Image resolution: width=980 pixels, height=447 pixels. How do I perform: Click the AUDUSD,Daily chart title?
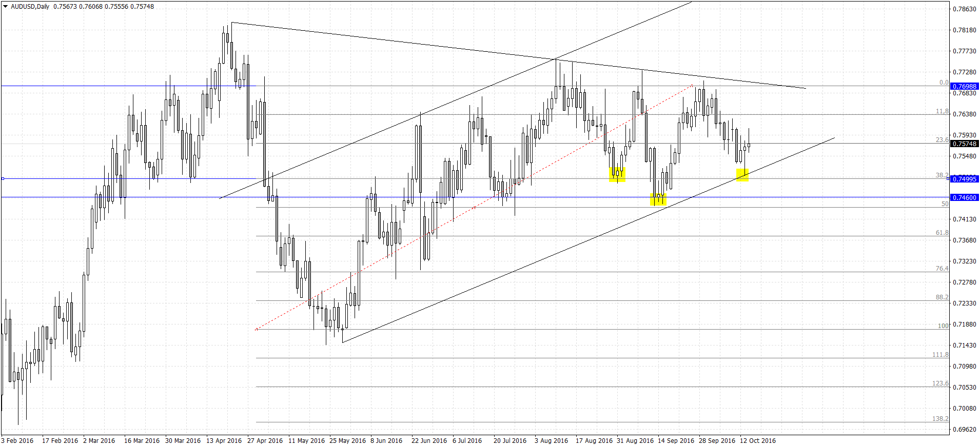tap(30, 7)
